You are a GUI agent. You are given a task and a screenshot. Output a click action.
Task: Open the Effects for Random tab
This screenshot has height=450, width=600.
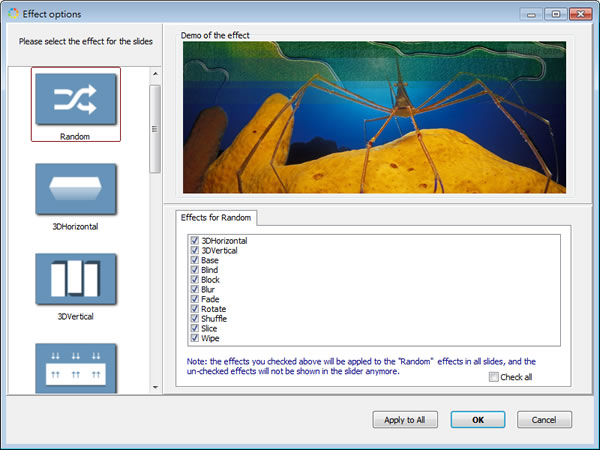coord(216,217)
